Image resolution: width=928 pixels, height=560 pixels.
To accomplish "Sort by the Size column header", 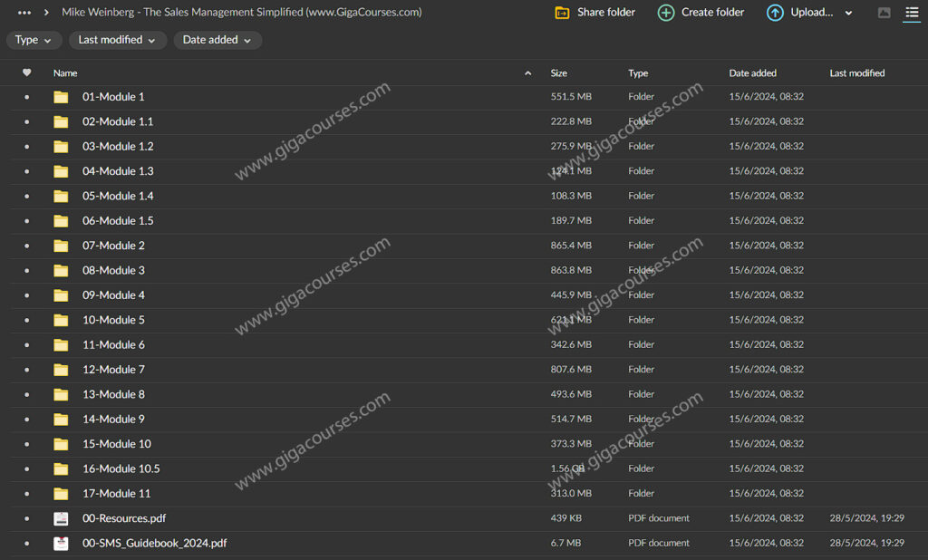I will (x=559, y=72).
